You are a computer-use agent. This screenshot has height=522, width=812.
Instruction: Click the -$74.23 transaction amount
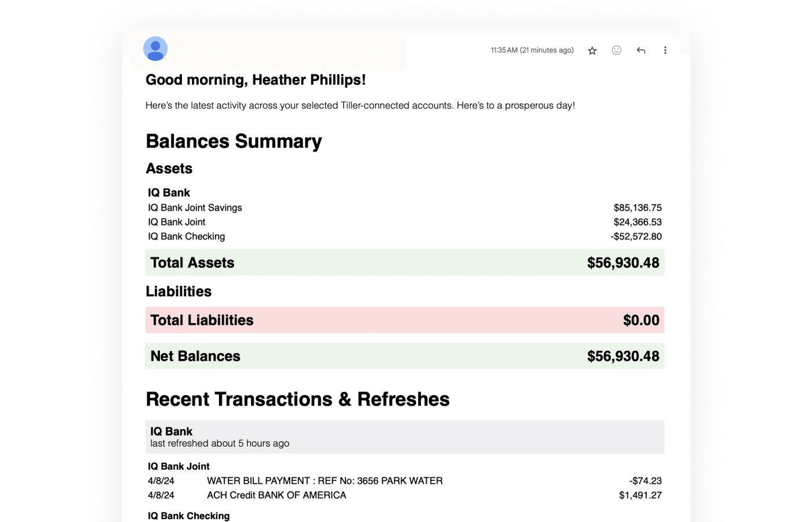pyautogui.click(x=645, y=481)
